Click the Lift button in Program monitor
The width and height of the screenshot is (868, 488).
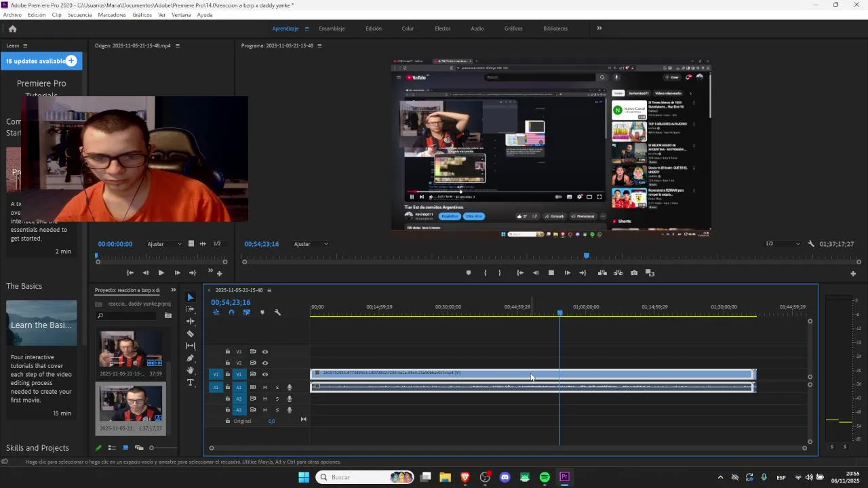[602, 272]
